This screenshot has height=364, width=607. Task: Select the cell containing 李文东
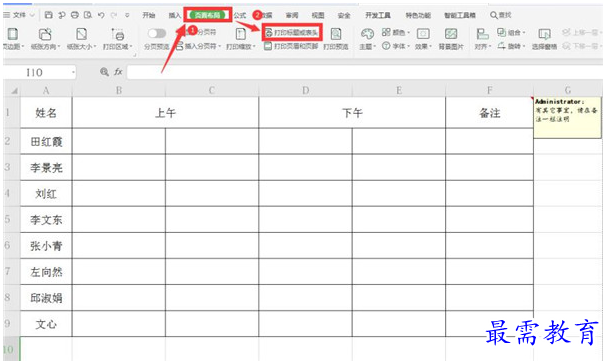pyautogui.click(x=46, y=219)
